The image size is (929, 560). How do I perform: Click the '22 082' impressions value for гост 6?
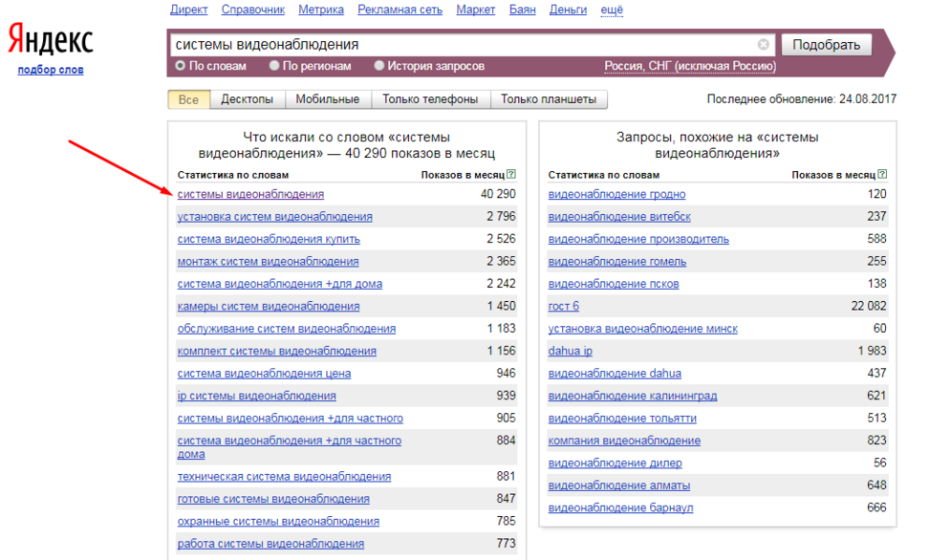coord(869,307)
